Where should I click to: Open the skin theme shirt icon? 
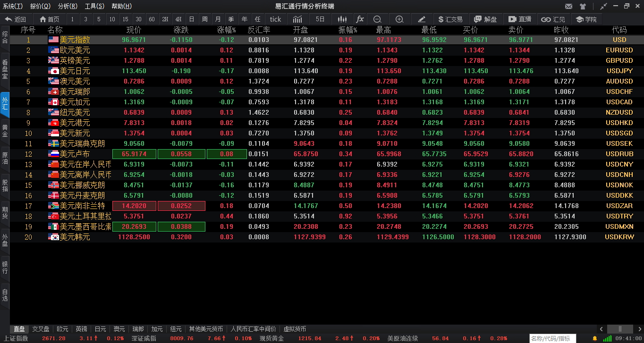tap(583, 7)
